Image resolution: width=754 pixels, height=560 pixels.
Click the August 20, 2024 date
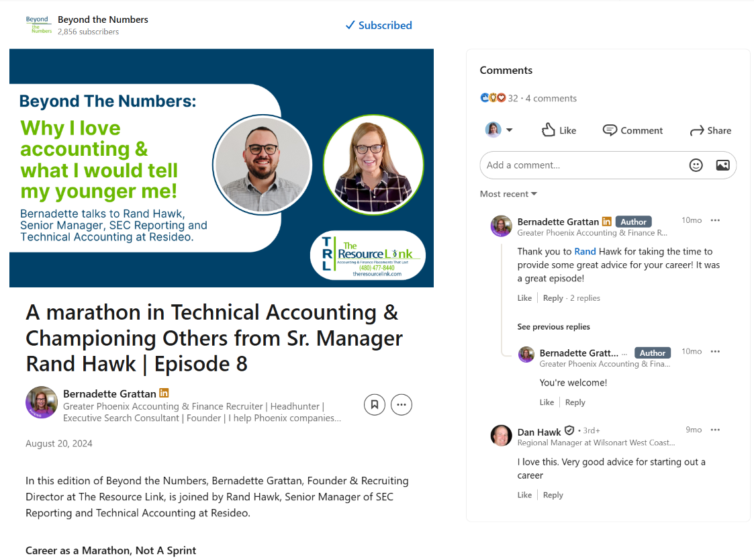(x=58, y=444)
